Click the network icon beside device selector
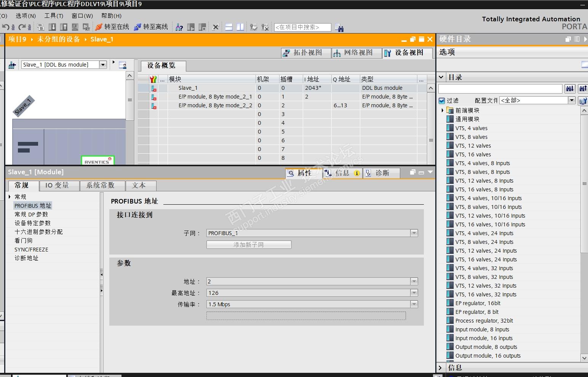Image resolution: width=588 pixels, height=377 pixels. coord(12,65)
